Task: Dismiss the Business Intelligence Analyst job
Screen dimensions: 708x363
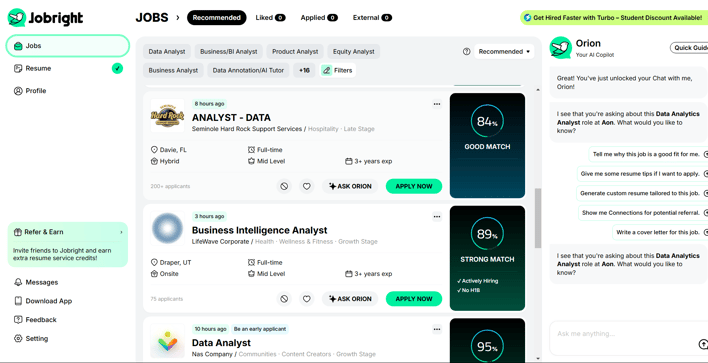Action: pyautogui.click(x=284, y=298)
